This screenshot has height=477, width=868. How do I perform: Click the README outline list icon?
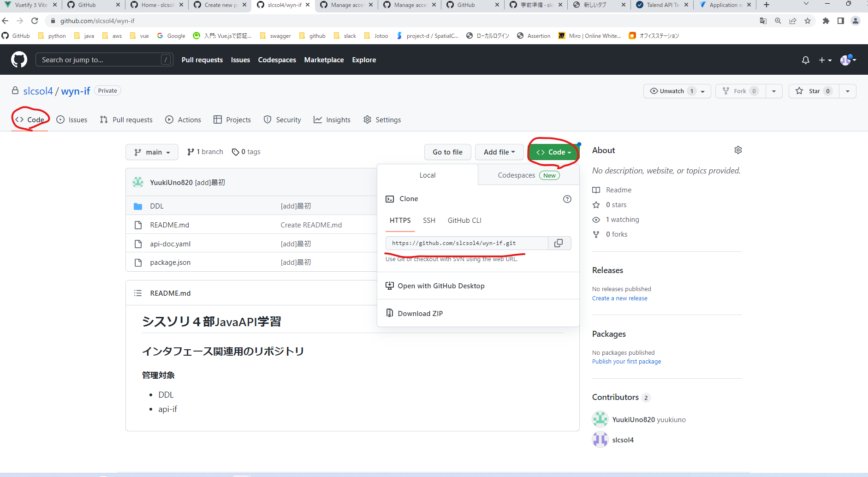tap(137, 293)
